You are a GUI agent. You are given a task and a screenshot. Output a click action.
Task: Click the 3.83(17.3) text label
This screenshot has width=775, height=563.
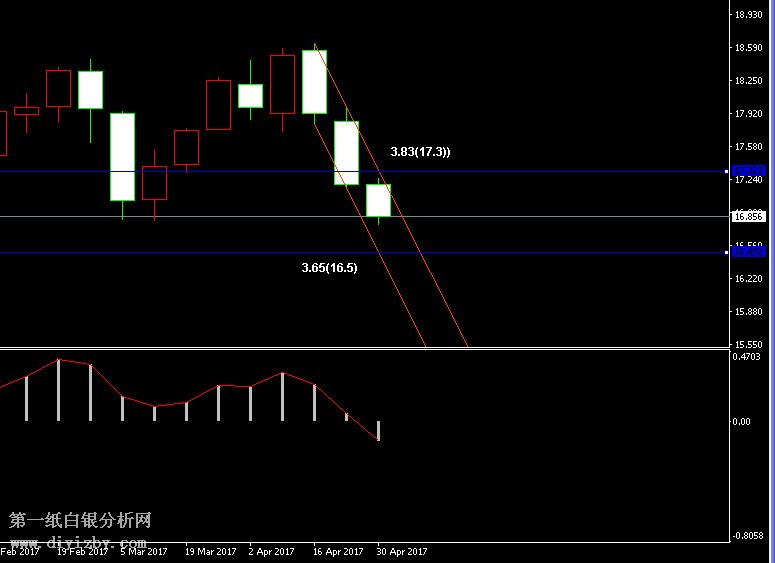click(x=420, y=152)
